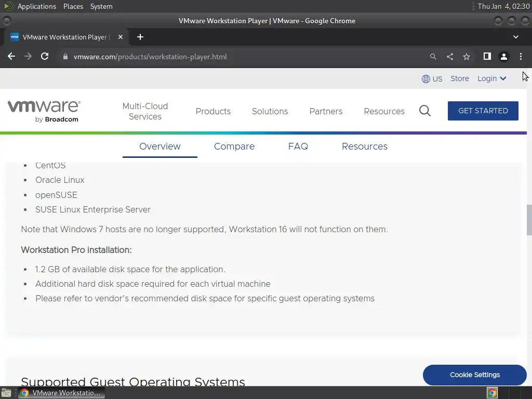Click 'Please refer to vendor's recommended' line

205,298
